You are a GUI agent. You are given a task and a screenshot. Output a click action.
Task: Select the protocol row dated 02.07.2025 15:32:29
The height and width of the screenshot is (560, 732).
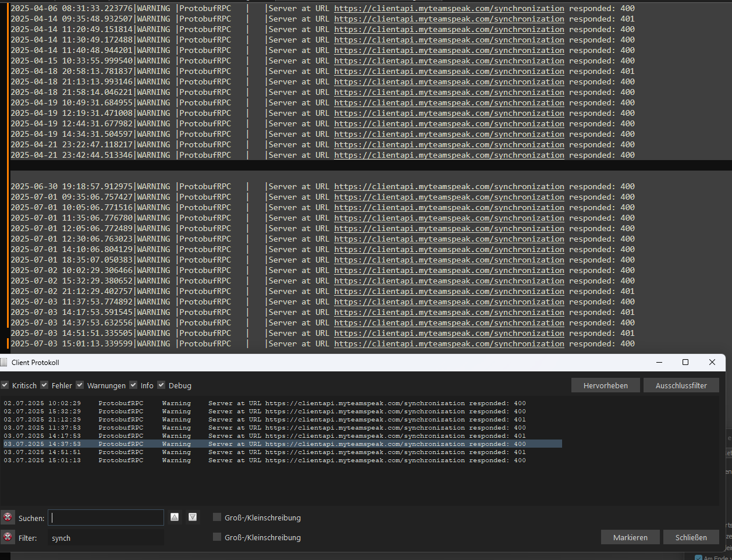tap(282, 412)
